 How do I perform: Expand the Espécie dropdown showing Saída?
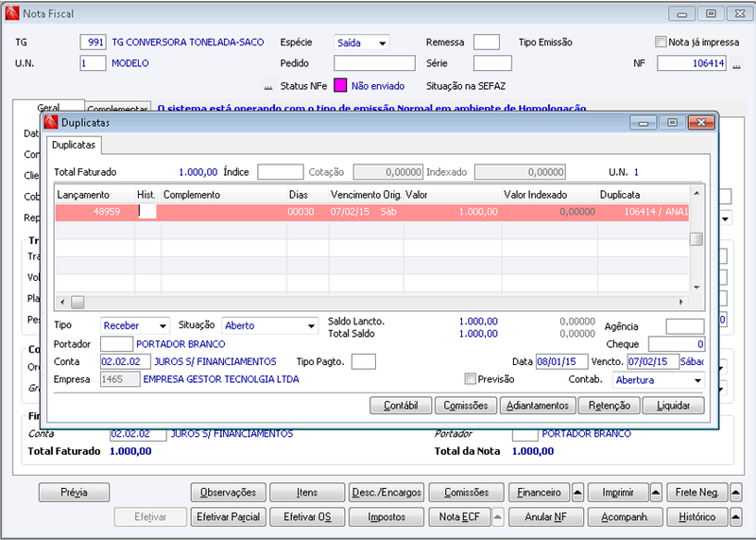tap(362, 43)
